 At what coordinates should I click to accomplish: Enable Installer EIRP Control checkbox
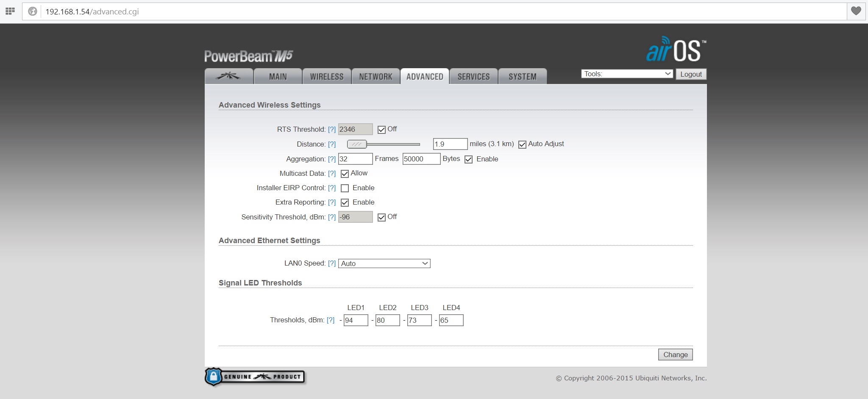point(345,188)
